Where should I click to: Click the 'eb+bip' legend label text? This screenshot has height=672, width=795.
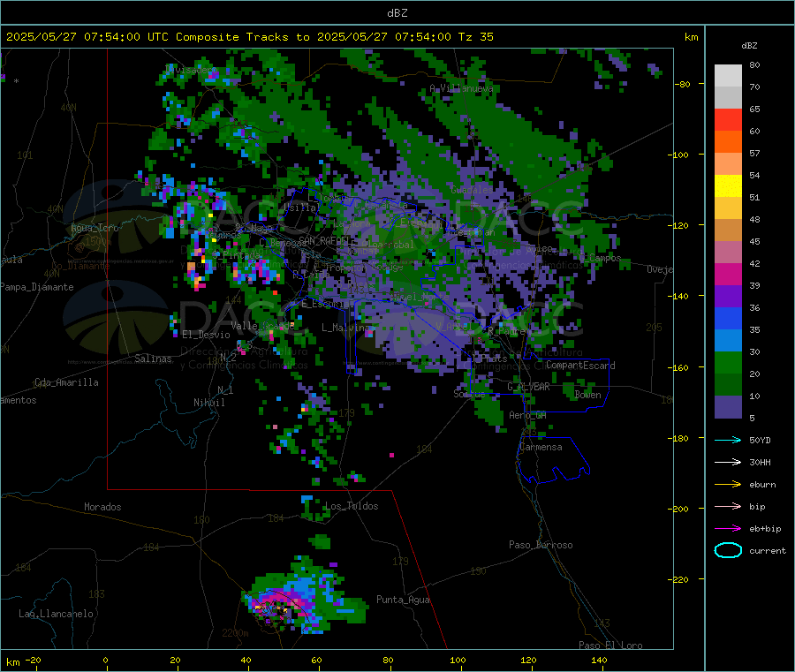coord(765,529)
